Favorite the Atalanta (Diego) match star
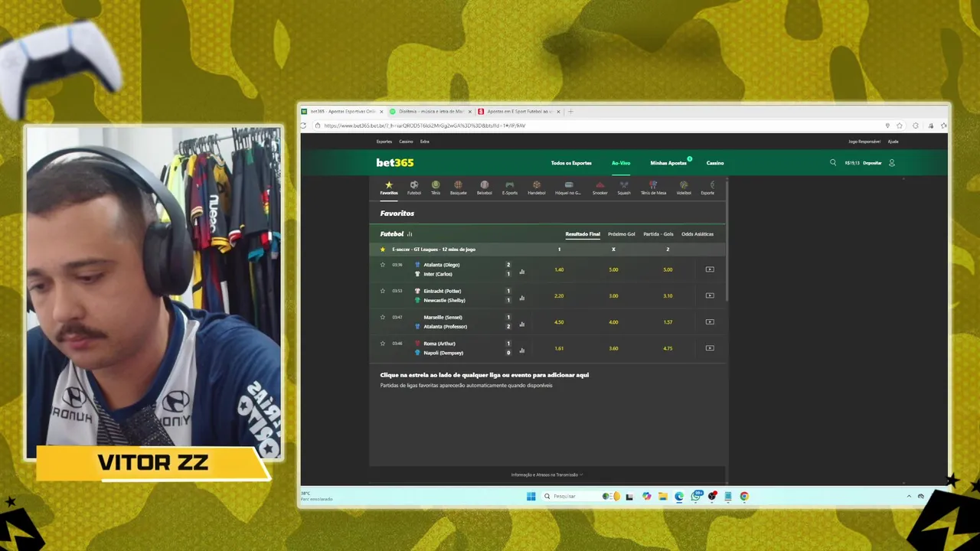 point(383,265)
